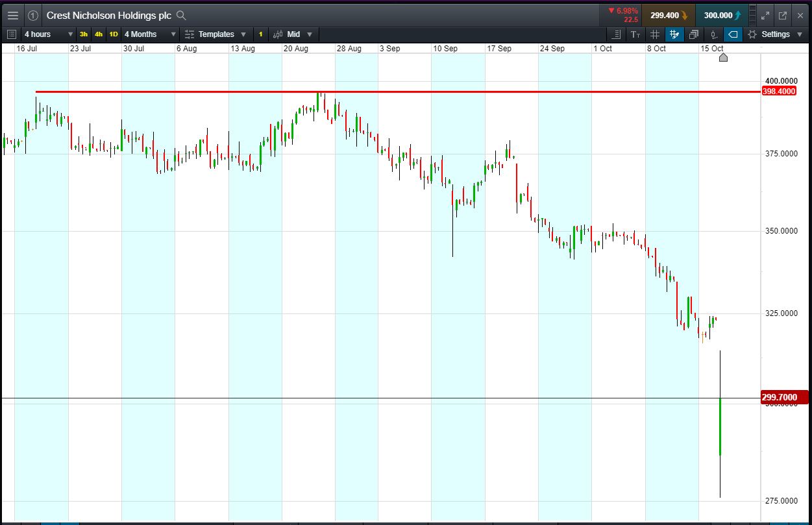The height and width of the screenshot is (525, 812).
Task: Open the hamburger main menu
Action: pos(13,15)
